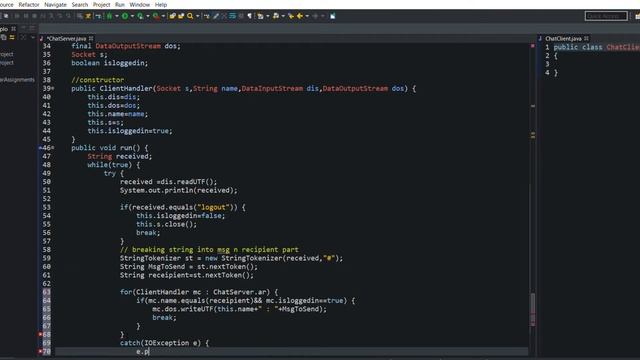This screenshot has width=640, height=360.
Task: Click in the Quick Access field
Action: pyautogui.click(x=606, y=16)
